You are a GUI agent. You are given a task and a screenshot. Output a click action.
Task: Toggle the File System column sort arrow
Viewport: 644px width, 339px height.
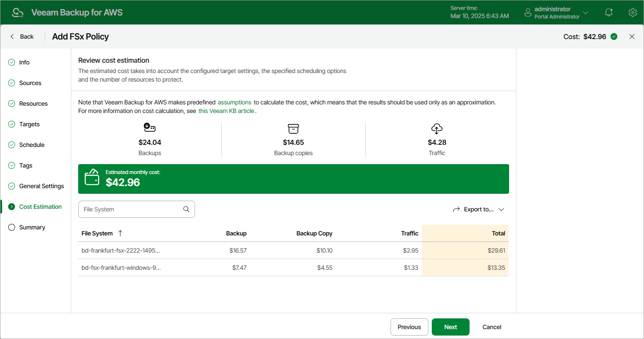click(120, 233)
